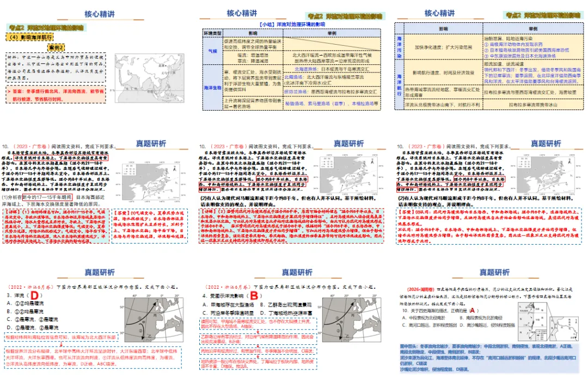Click the 油船泄漏、陆地近海污染 line
The height and width of the screenshot is (377, 588).
point(508,38)
